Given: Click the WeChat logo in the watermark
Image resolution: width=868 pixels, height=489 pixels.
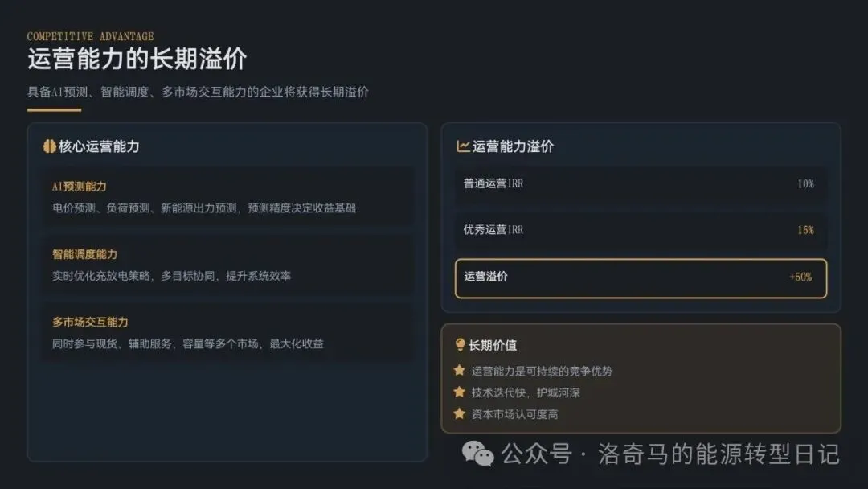Looking at the screenshot, I should [x=477, y=454].
